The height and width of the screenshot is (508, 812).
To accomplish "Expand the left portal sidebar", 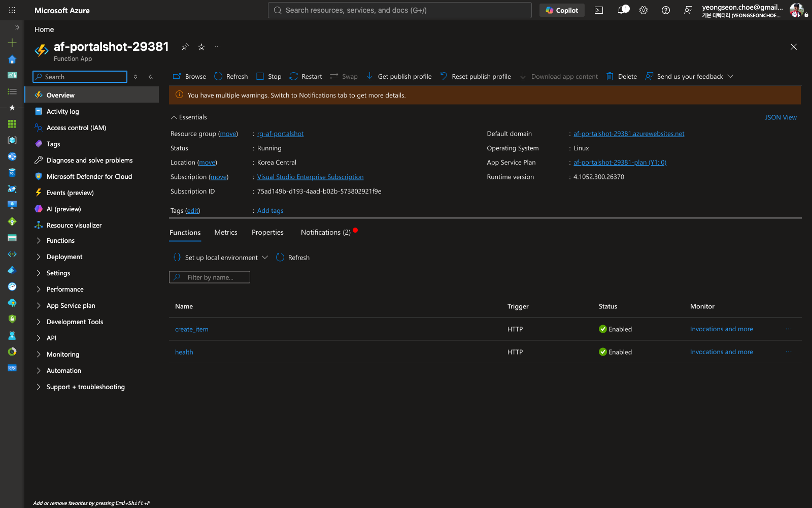I will click(17, 27).
